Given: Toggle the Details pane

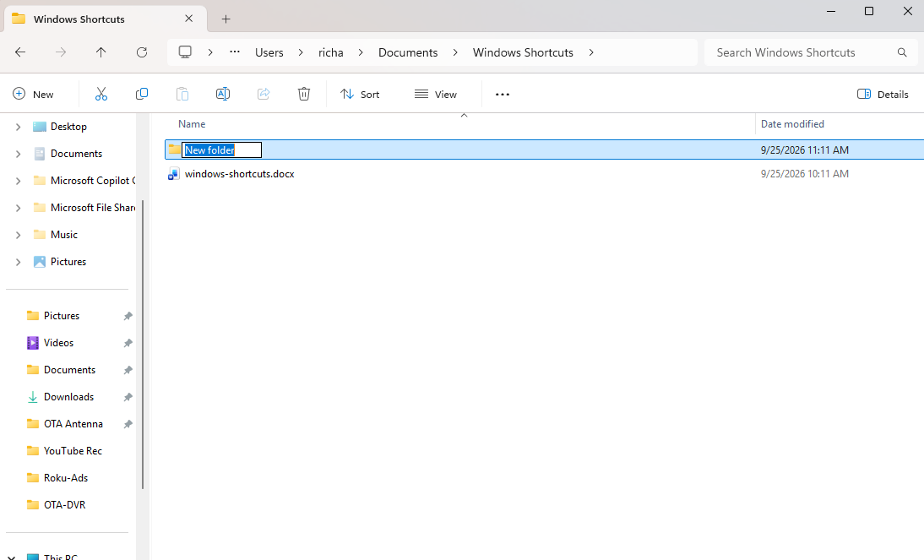Looking at the screenshot, I should click(x=882, y=95).
